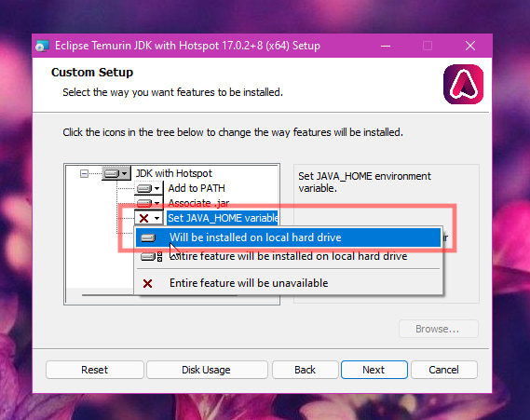530x420 pixels.
Task: Click the Reset button
Action: click(x=95, y=370)
